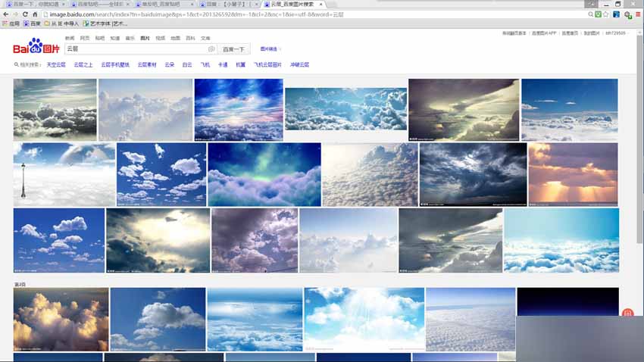Open the orange sunset rays cloud thumbnail
Image resolution: width=644 pixels, height=362 pixels.
pos(573,174)
